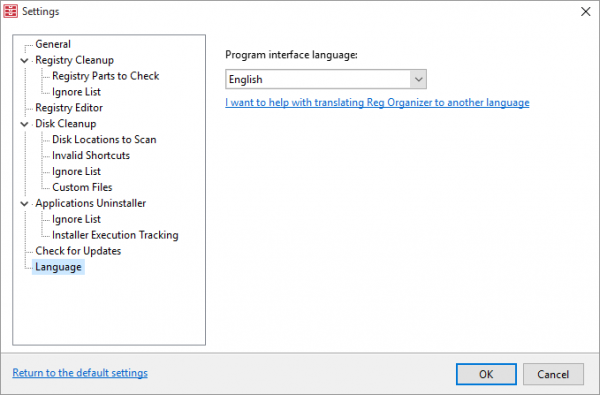
Task: Collapse the Registry Cleanup tree node
Action: click(24, 60)
